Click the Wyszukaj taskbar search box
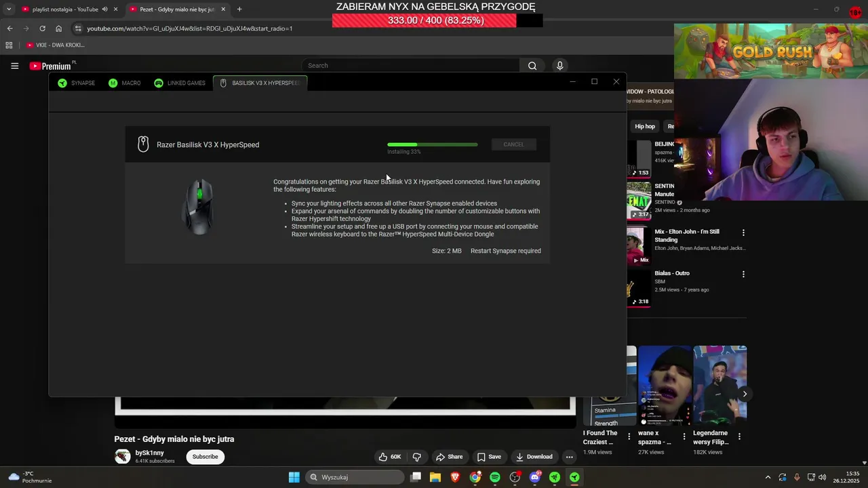 click(x=355, y=477)
